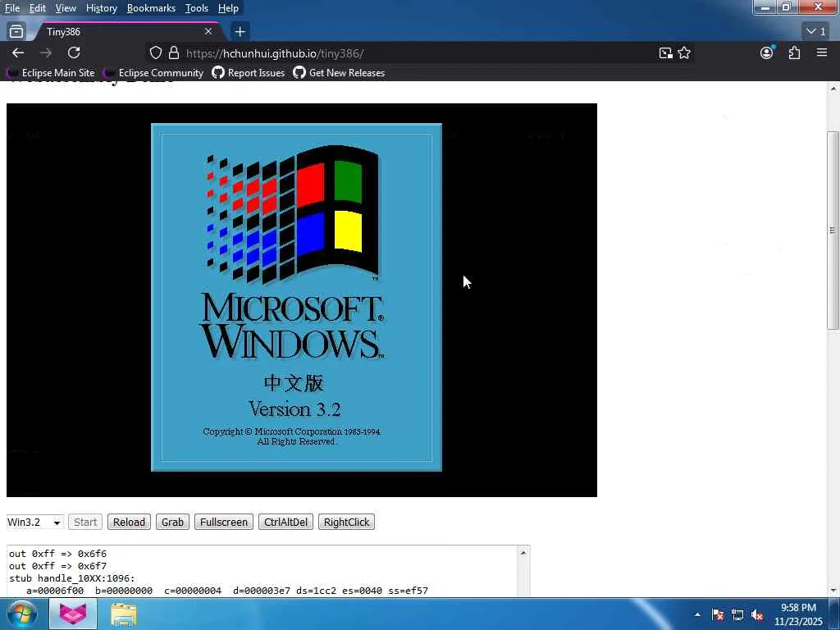Open the pink cat taskbar application
Image resolution: width=840 pixels, height=630 pixels.
73,614
